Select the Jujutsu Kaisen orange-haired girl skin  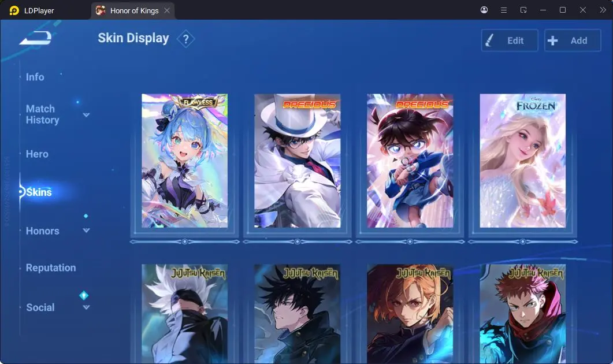click(x=410, y=314)
